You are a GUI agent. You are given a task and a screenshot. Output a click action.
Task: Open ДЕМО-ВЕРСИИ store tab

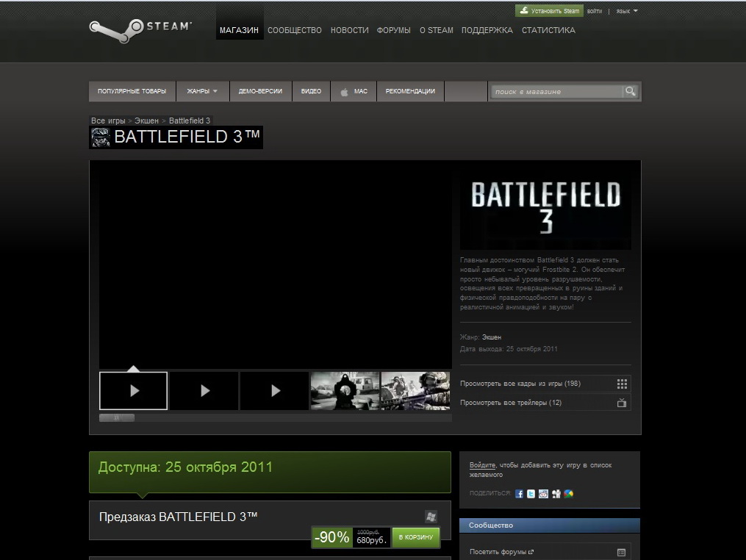[260, 91]
